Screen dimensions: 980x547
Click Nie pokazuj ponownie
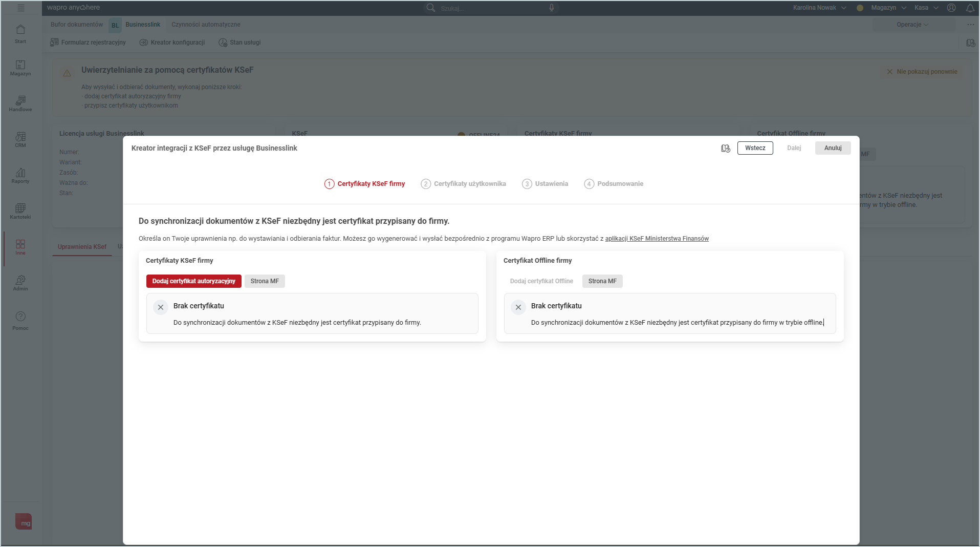(x=922, y=72)
